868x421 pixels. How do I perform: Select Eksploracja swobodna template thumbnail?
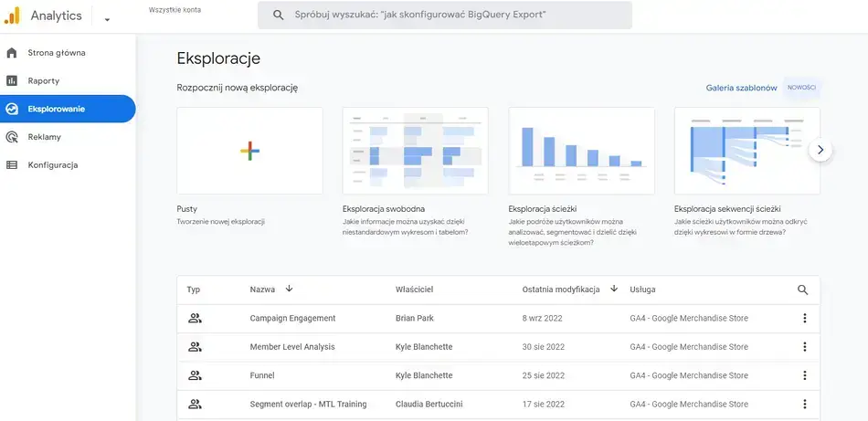[x=415, y=151]
